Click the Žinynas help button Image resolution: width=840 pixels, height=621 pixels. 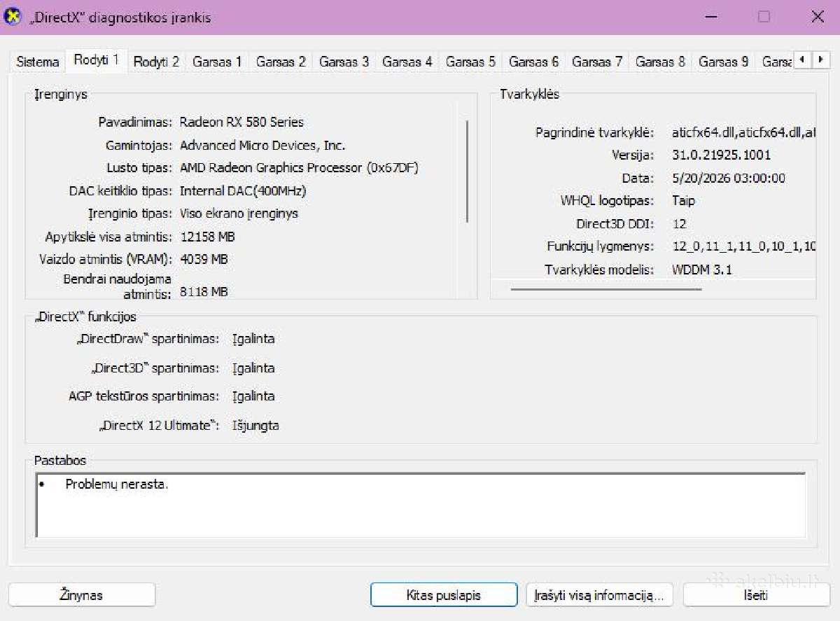pyautogui.click(x=81, y=595)
